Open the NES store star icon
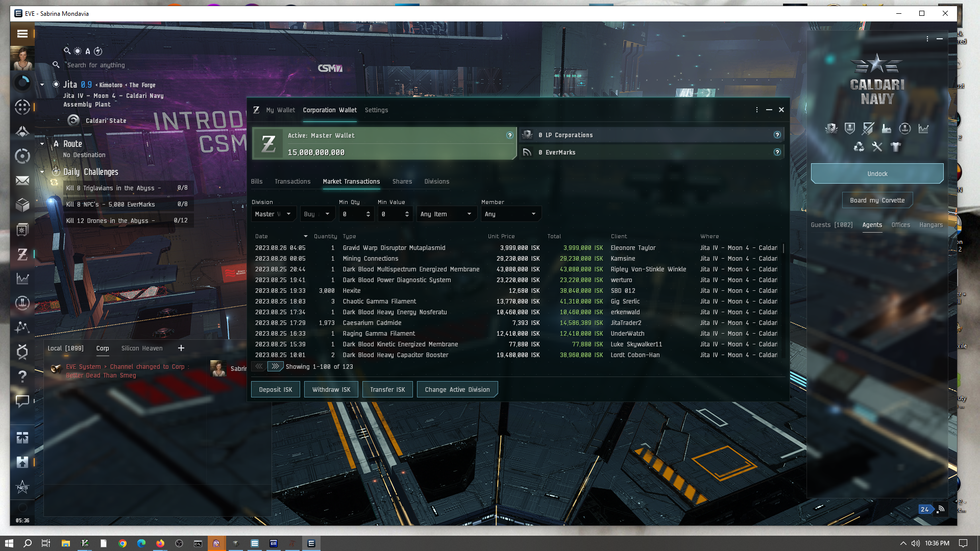Viewport: 980px width, 551px height. point(22,487)
